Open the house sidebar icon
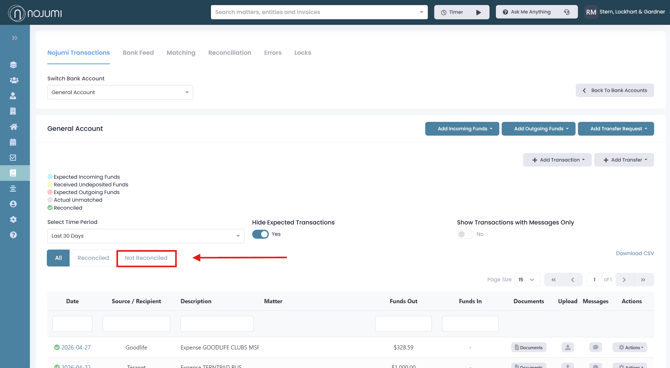The image size is (670, 368). point(14,127)
